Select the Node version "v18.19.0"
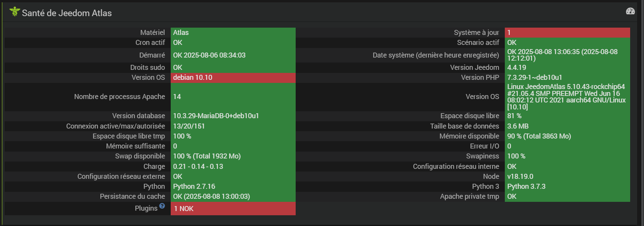Viewport: 644px width, 226px height. (x=520, y=177)
